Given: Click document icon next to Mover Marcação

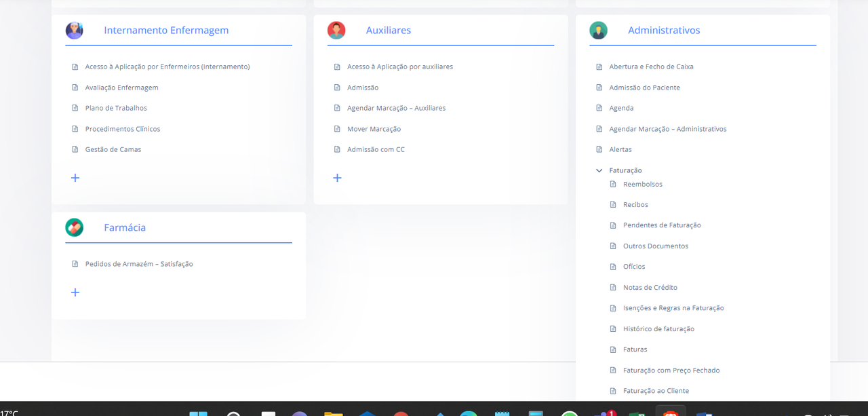Looking at the screenshot, I should click(x=337, y=129).
